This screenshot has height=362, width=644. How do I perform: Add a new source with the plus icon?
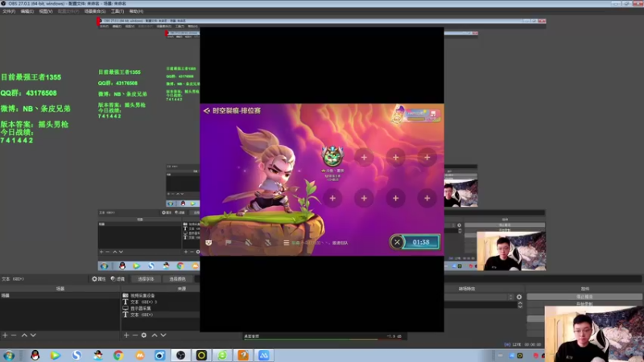126,335
